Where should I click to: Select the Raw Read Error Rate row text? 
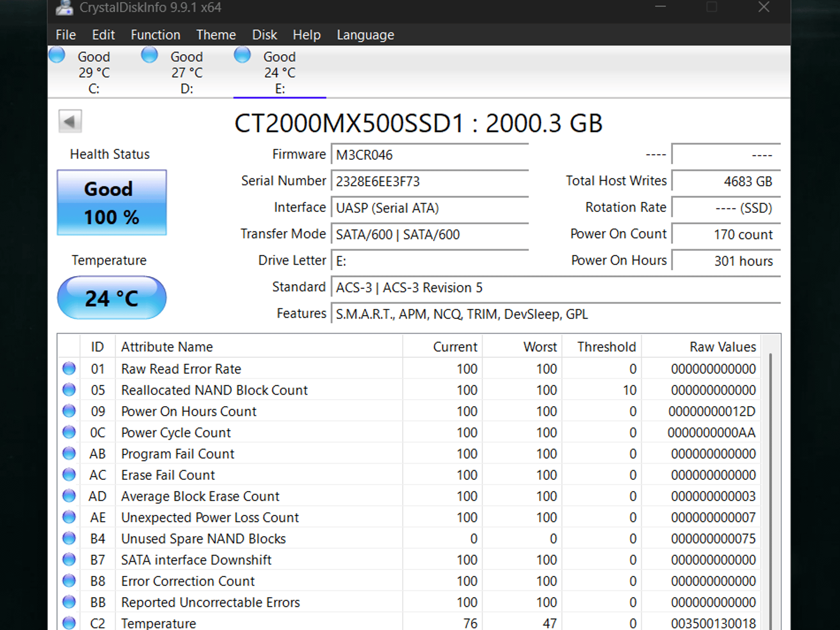[181, 369]
